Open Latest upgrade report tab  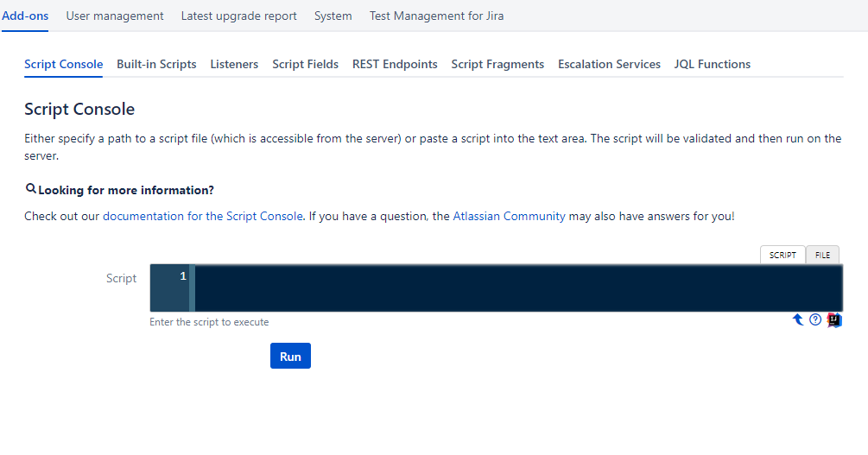pos(238,16)
